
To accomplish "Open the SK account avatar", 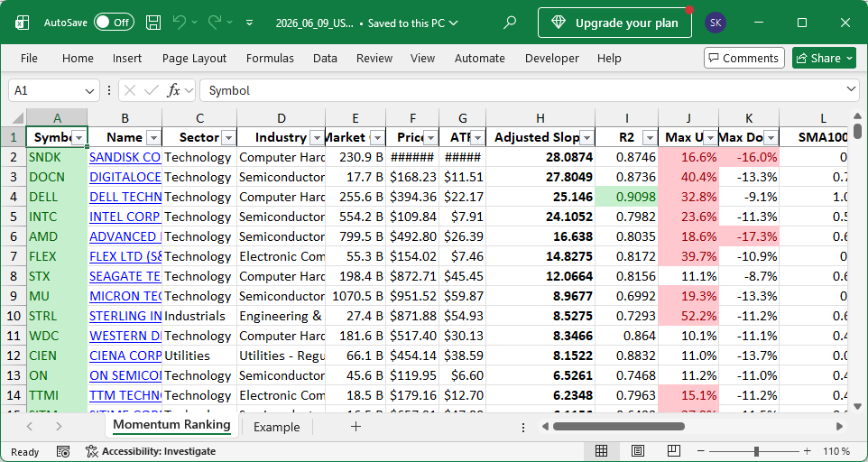I will pos(716,23).
